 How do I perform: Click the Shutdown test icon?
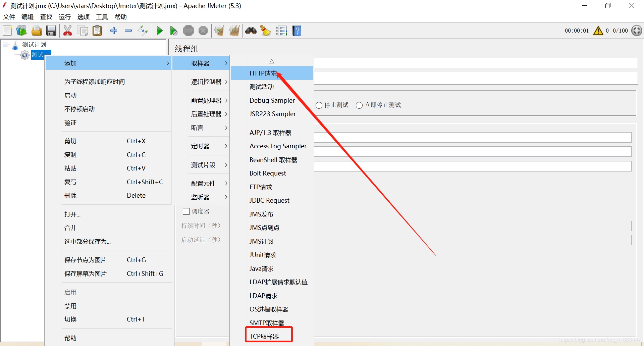203,31
